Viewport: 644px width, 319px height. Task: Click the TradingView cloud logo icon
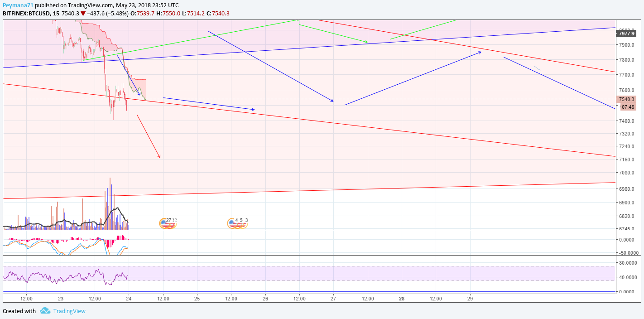45,311
